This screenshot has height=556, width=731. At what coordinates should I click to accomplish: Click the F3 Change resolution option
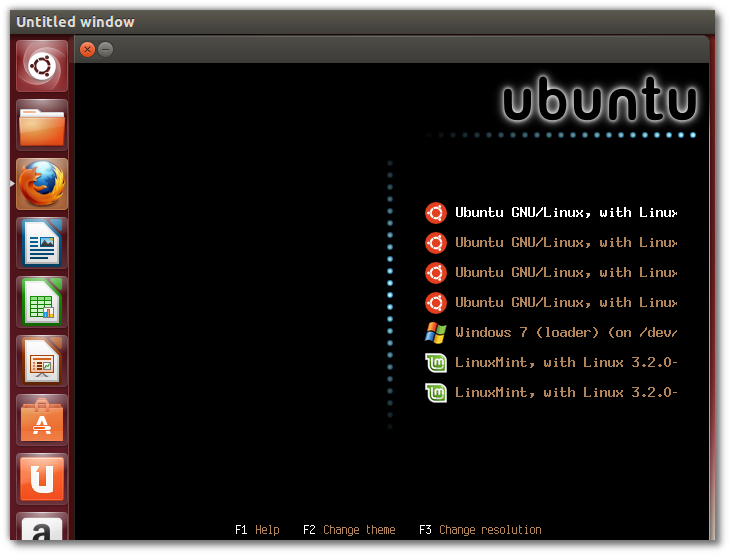(x=480, y=530)
